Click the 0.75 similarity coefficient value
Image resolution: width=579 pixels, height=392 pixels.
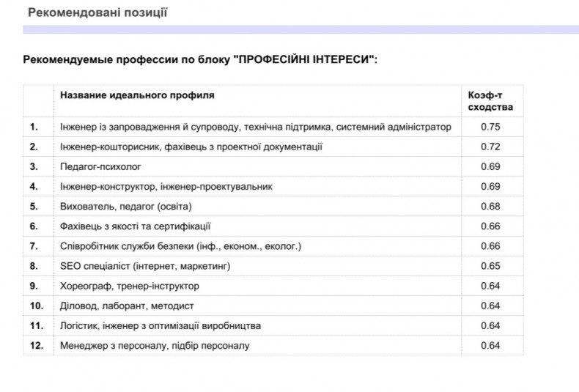[x=490, y=127]
